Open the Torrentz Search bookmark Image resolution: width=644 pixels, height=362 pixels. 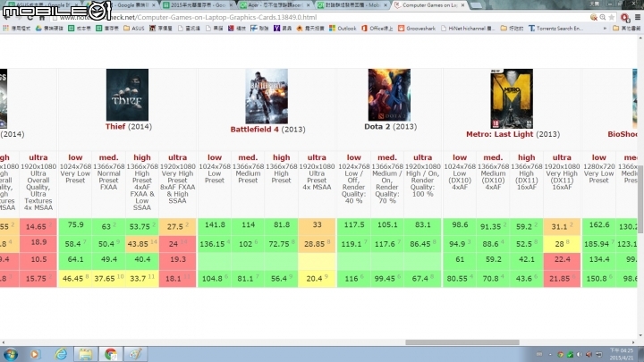click(x=555, y=29)
